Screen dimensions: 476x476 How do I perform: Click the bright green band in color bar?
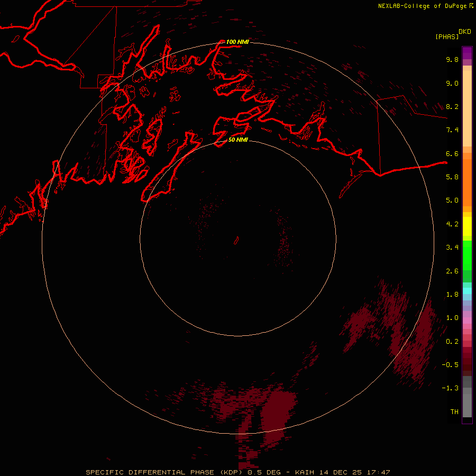[x=467, y=255]
